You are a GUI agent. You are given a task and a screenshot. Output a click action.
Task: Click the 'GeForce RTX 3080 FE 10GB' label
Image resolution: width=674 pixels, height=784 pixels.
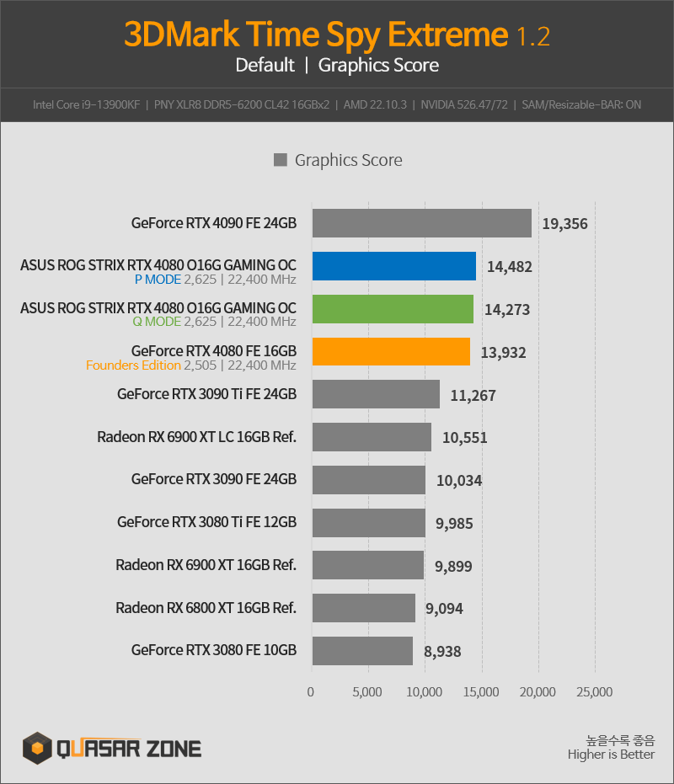click(x=214, y=650)
